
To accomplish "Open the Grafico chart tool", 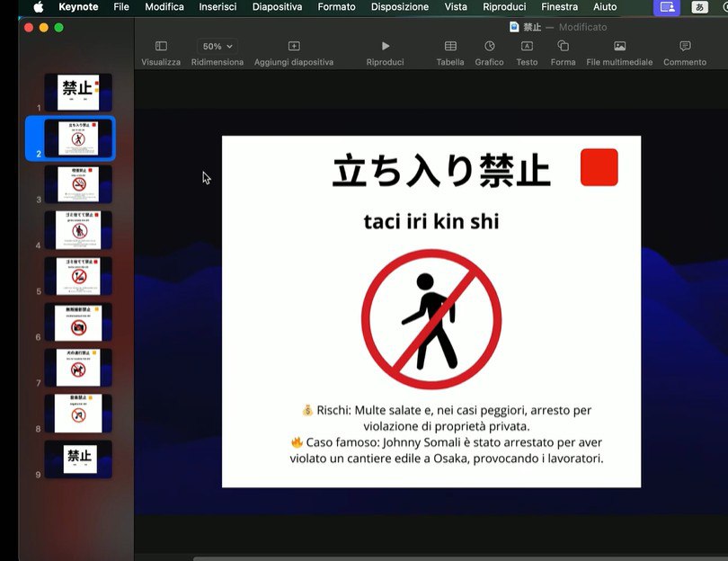I will click(489, 46).
